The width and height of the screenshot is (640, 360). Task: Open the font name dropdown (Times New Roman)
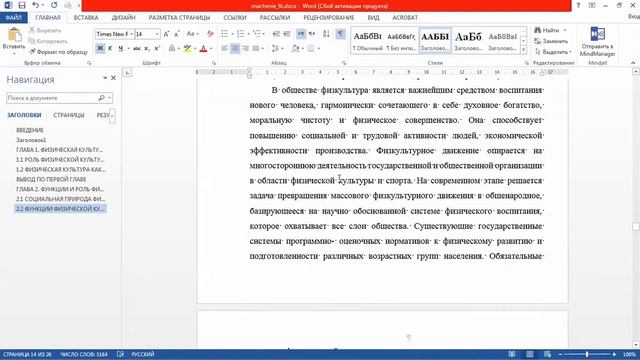tap(131, 34)
